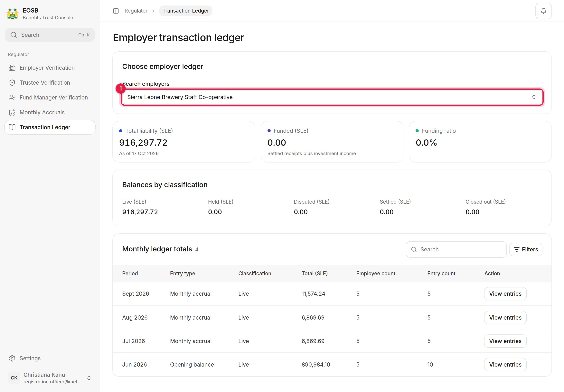Click the Entry count column header

441,274
